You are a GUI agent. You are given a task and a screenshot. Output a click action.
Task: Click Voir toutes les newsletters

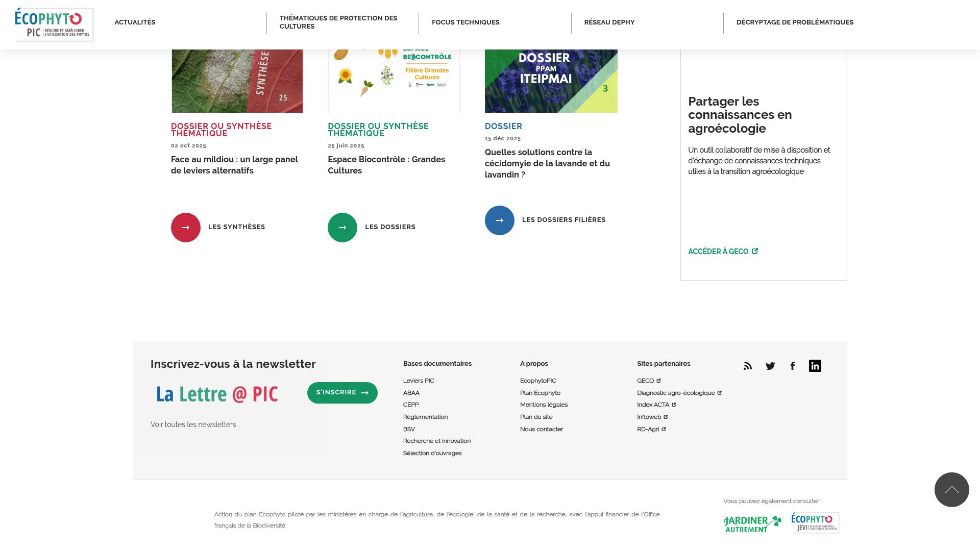(193, 424)
